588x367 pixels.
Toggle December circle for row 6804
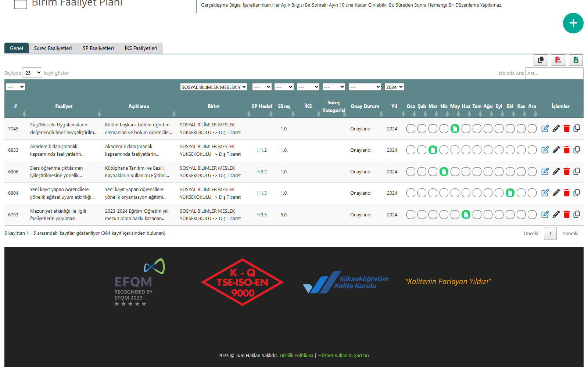coord(532,193)
